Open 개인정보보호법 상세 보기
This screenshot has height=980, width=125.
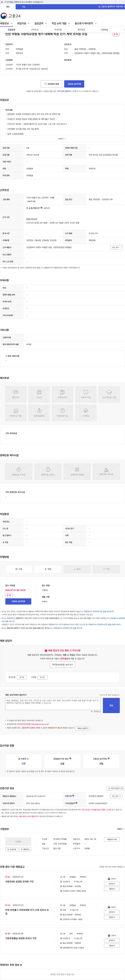[63, 665]
